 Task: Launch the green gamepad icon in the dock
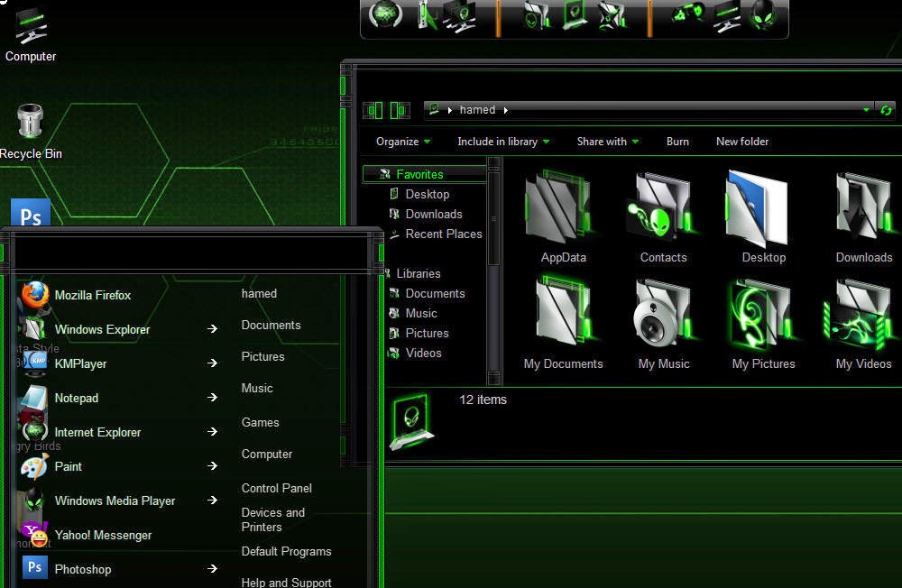click(688, 12)
